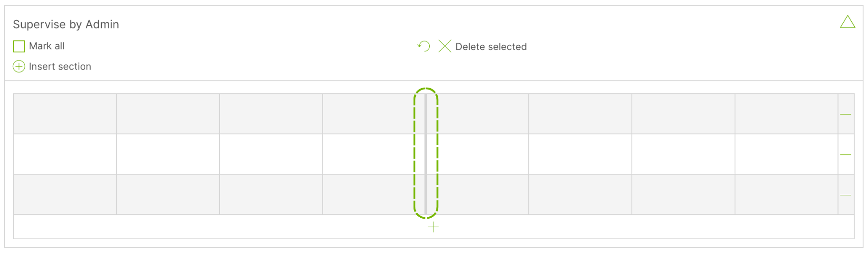
Task: Click the Mark all label
Action: (x=47, y=46)
